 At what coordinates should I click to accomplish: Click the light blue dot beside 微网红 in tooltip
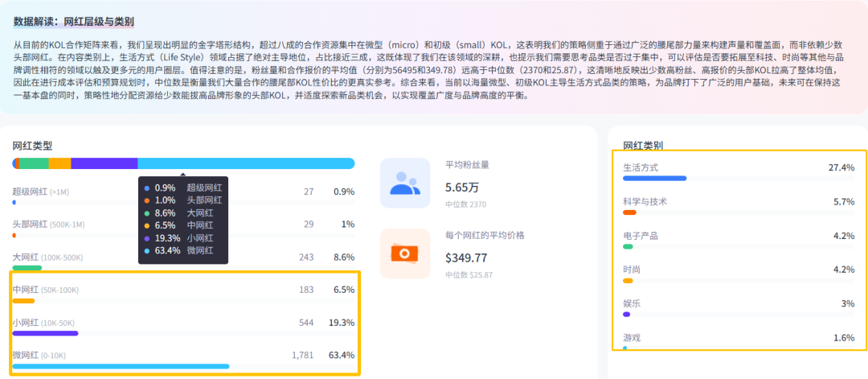(146, 251)
